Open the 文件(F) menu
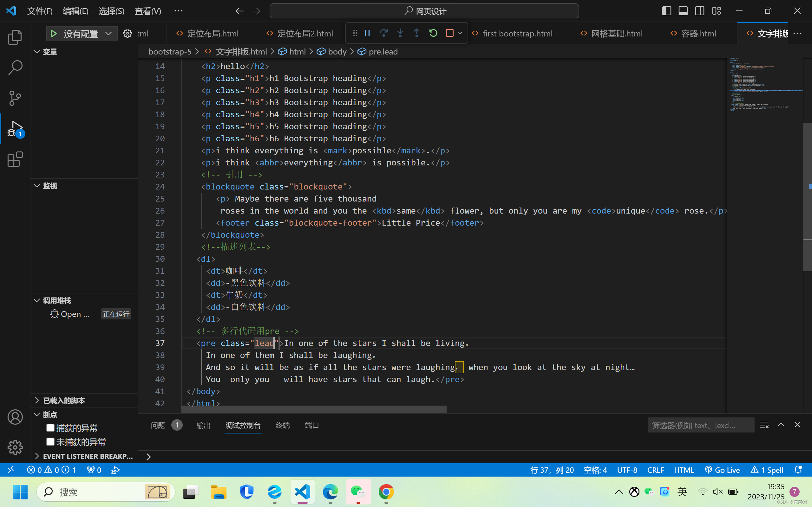Image resolution: width=812 pixels, height=507 pixels. pyautogui.click(x=40, y=11)
